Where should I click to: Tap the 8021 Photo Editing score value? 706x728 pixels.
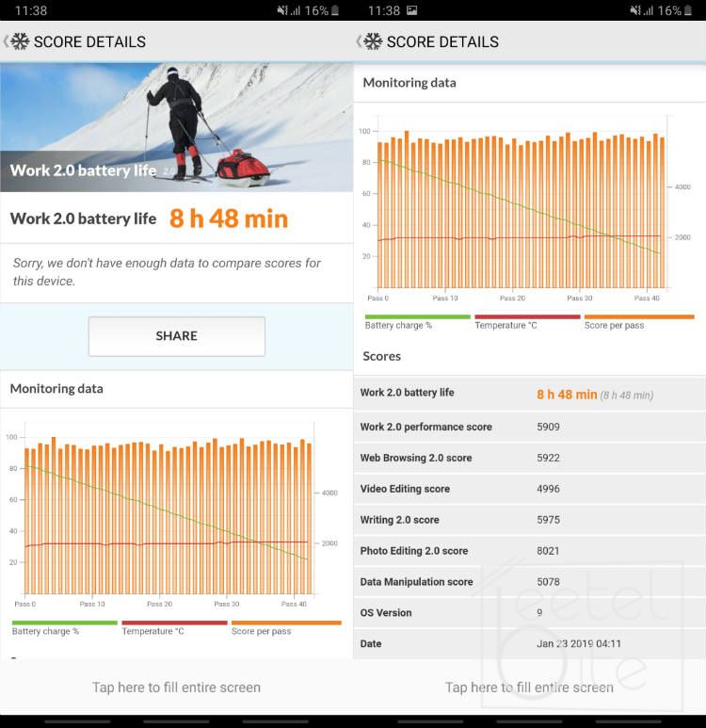[x=548, y=551]
